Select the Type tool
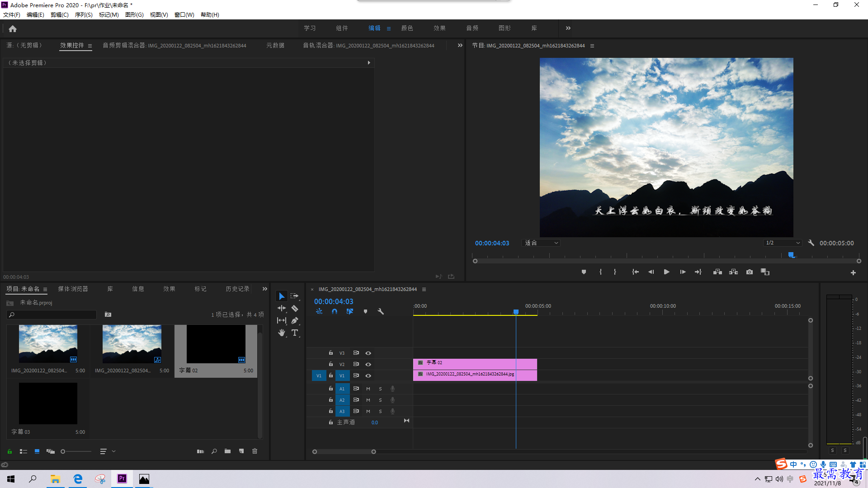This screenshot has height=488, width=868. pyautogui.click(x=295, y=333)
